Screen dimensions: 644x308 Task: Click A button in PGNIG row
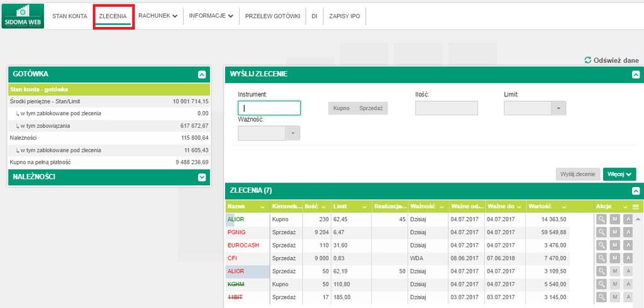(628, 233)
